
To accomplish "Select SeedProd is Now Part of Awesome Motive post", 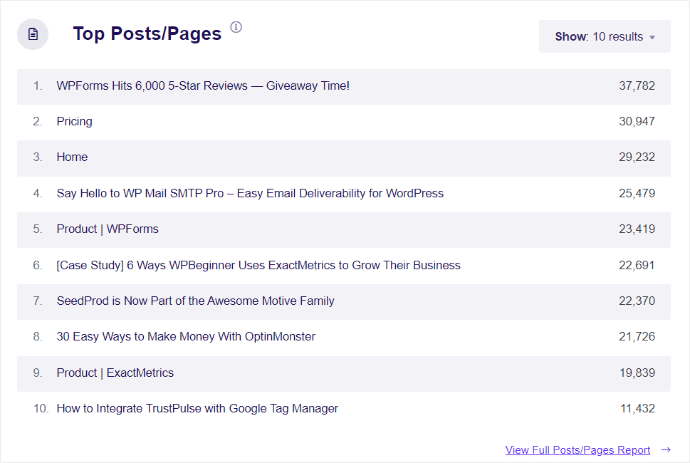I will 344,301.
